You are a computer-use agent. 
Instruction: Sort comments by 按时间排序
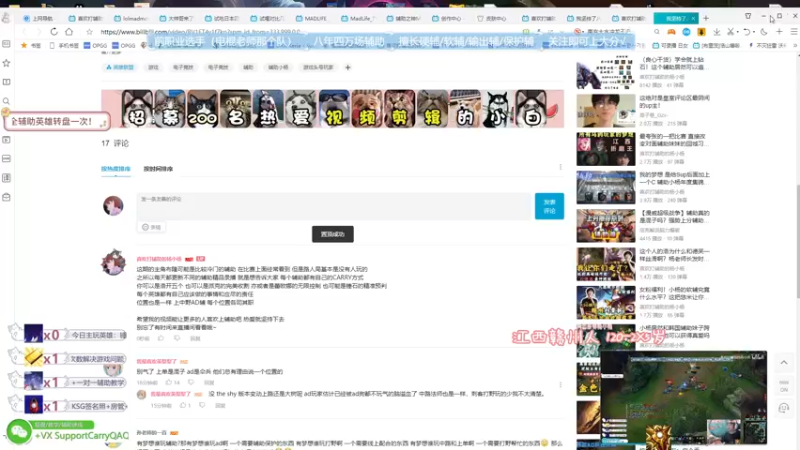click(x=158, y=169)
